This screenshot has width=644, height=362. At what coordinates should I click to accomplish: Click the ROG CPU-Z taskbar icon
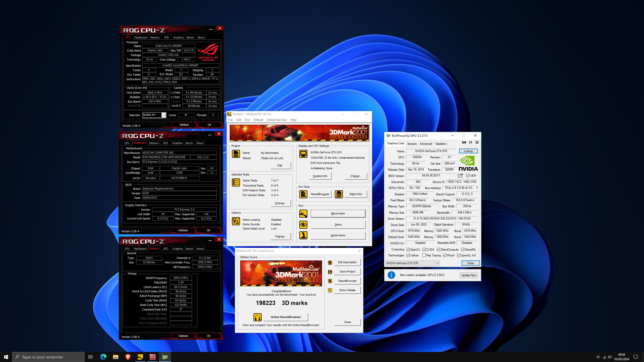coord(153,357)
